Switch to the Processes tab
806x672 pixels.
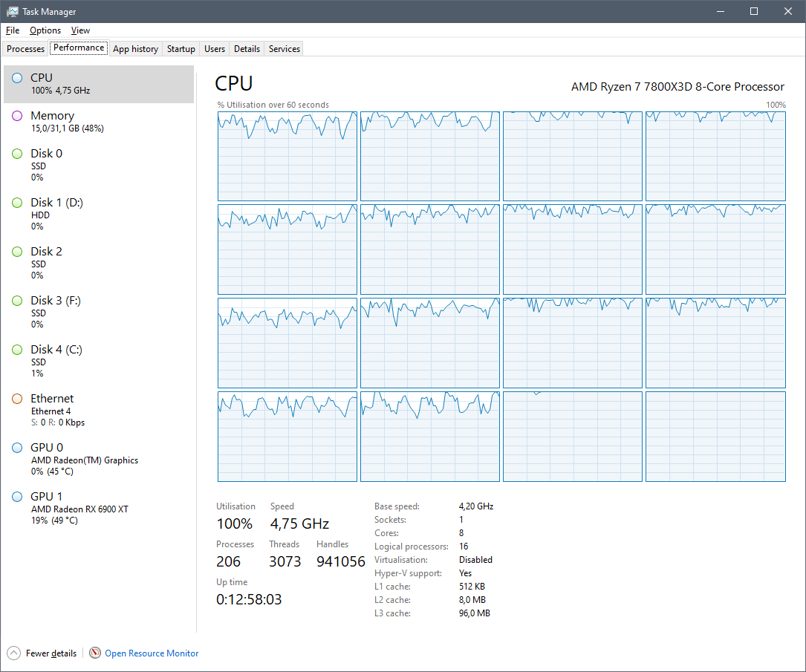26,49
